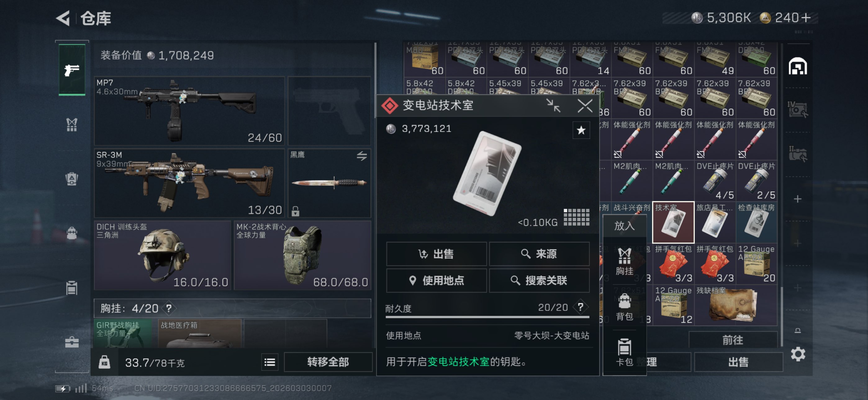Click the 来源 source search button
Image resolution: width=868 pixels, height=400 pixels.
coord(539,254)
